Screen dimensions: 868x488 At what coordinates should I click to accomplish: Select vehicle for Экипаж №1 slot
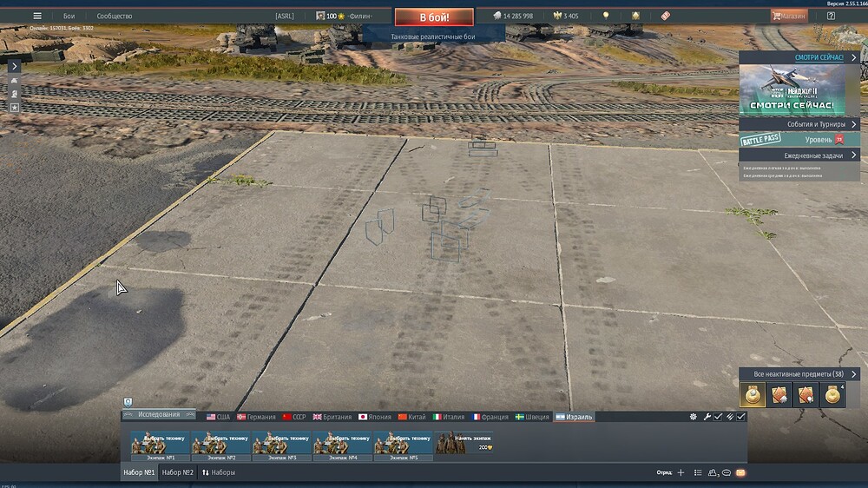161,446
